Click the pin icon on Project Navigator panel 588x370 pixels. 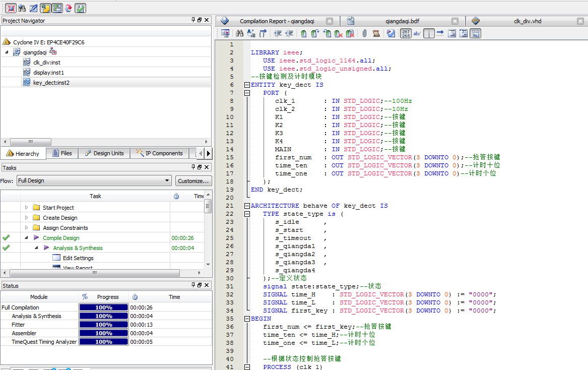[193, 21]
